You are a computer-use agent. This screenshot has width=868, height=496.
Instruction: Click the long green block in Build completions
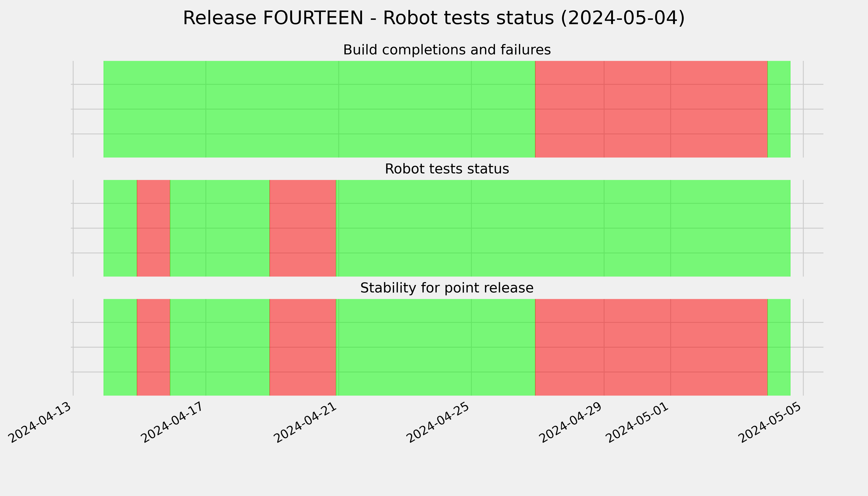pos(319,109)
